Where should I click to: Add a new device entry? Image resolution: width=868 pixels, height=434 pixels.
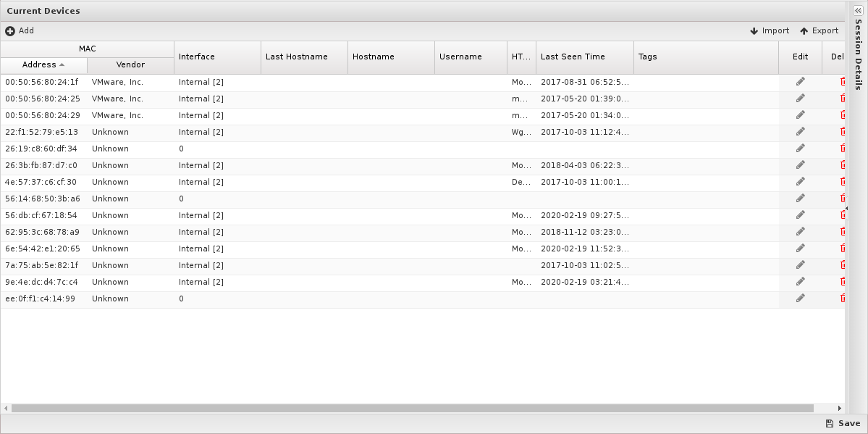(x=20, y=31)
